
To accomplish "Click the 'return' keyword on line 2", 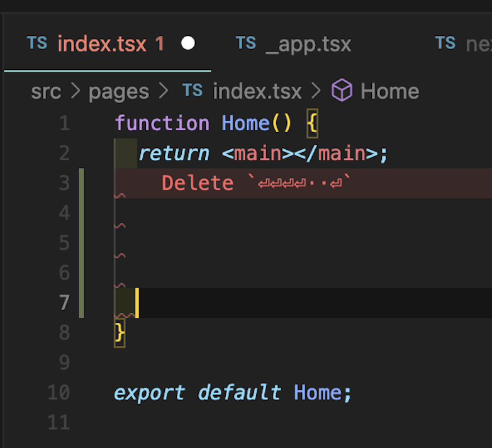I will click(x=174, y=154).
